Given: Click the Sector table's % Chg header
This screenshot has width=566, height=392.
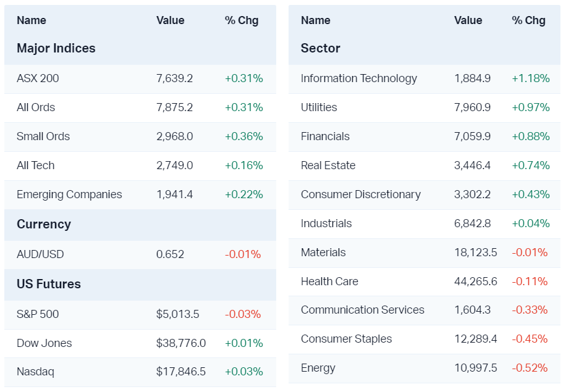Looking at the screenshot, I should point(528,20).
